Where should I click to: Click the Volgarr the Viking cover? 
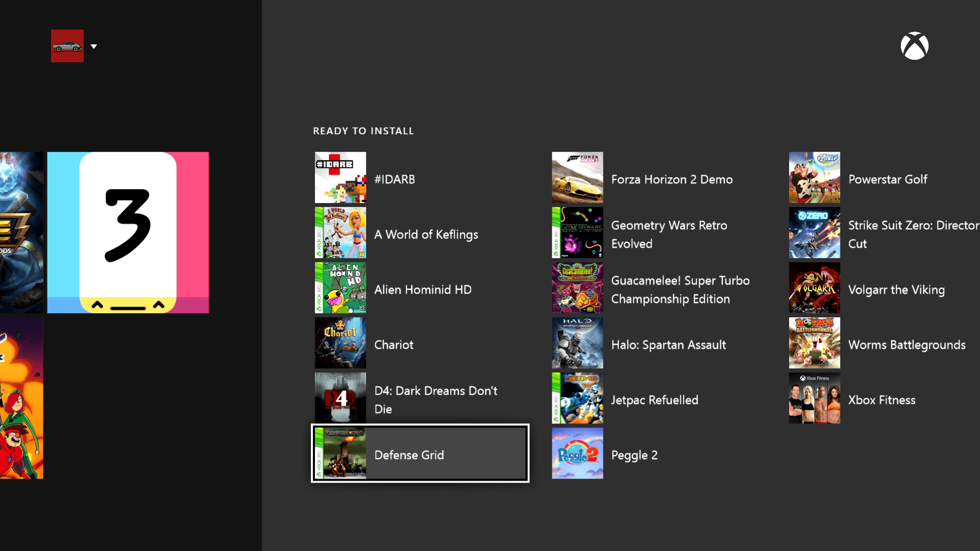815,288
